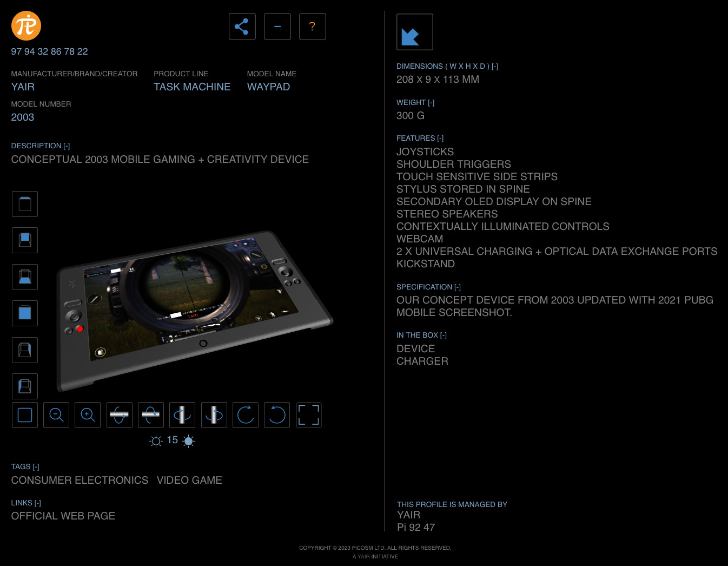This screenshot has width=728, height=566.
Task: Click the blue diagonal arrow icon
Action: pos(415,32)
